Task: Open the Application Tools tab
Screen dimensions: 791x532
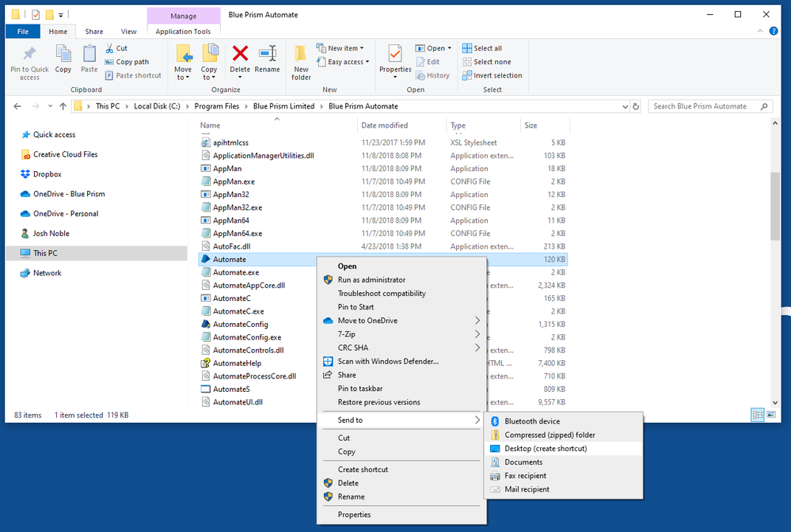Action: pos(183,31)
